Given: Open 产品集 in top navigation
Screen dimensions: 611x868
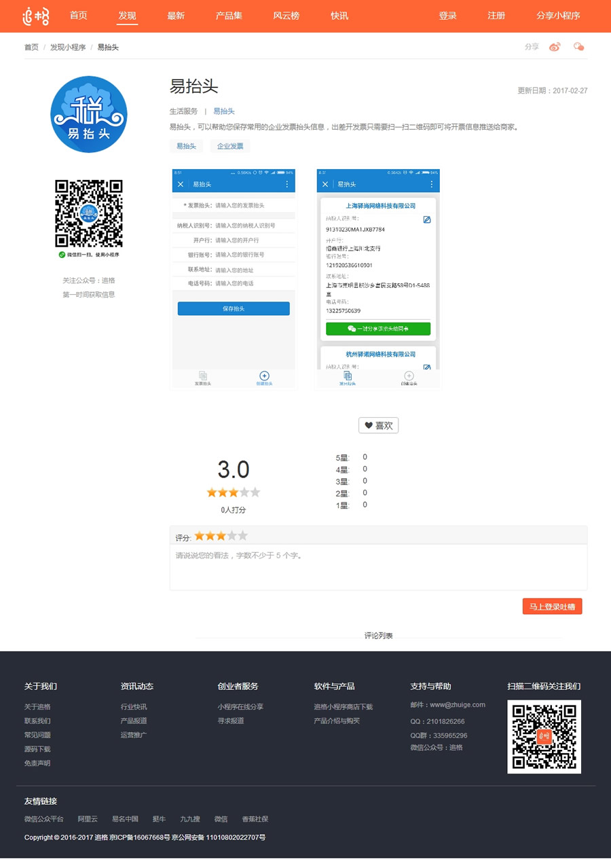Looking at the screenshot, I should click(229, 16).
